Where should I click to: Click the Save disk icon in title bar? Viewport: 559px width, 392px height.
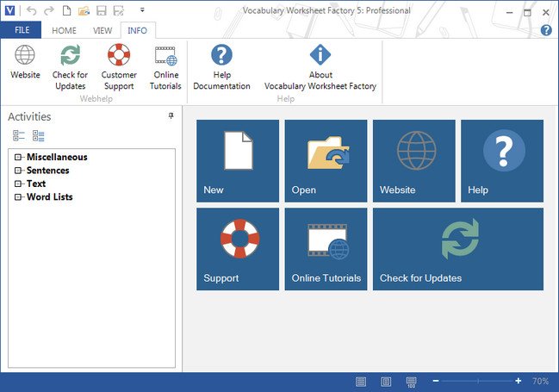pyautogui.click(x=102, y=10)
